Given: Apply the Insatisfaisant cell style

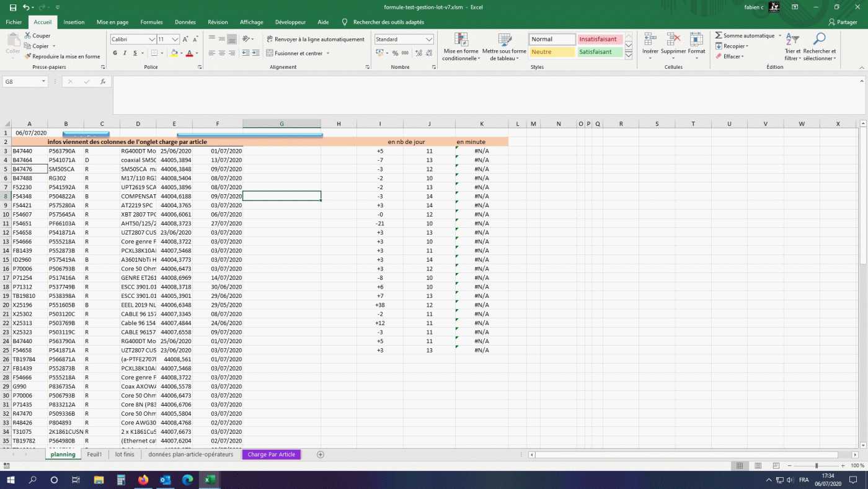Looking at the screenshot, I should click(x=599, y=39).
